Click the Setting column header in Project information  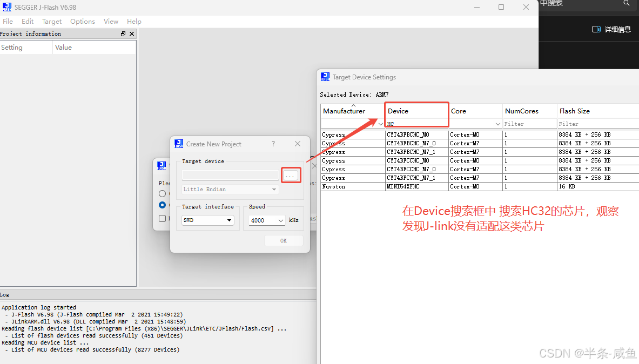[x=26, y=48]
